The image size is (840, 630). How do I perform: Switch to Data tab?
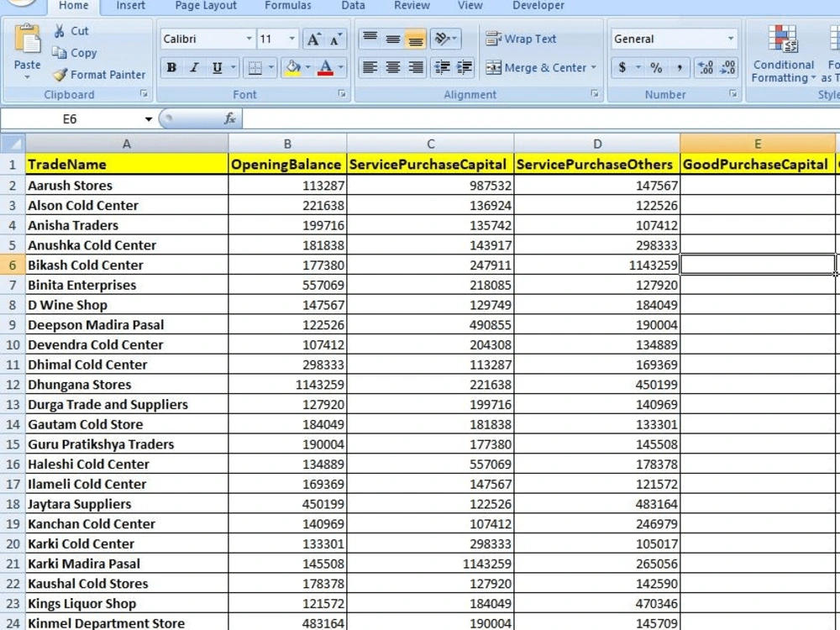point(353,5)
